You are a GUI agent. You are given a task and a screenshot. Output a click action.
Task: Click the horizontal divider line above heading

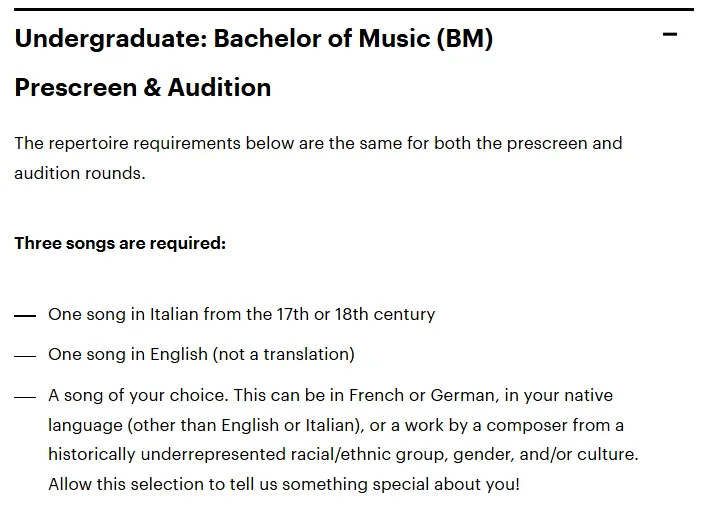[x=354, y=9]
